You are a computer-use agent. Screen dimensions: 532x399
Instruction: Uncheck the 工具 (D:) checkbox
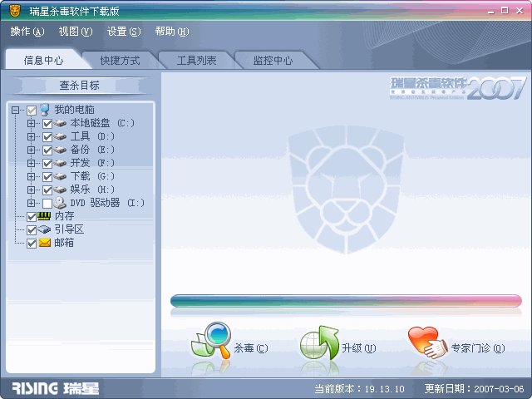click(47, 137)
